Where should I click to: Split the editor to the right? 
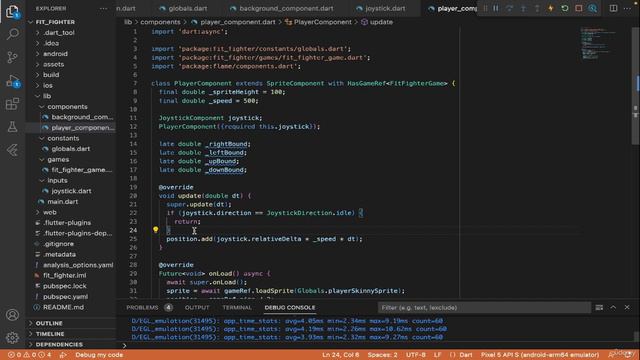pyautogui.click(x=613, y=8)
